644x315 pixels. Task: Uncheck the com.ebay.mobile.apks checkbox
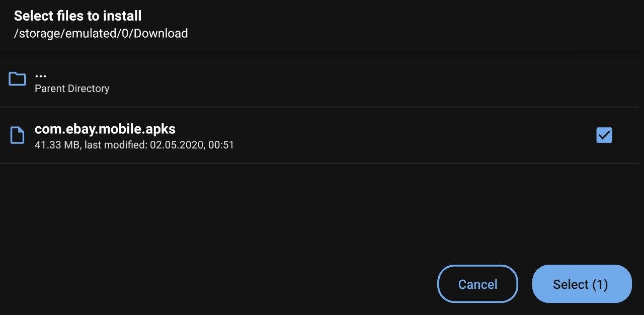pyautogui.click(x=604, y=135)
